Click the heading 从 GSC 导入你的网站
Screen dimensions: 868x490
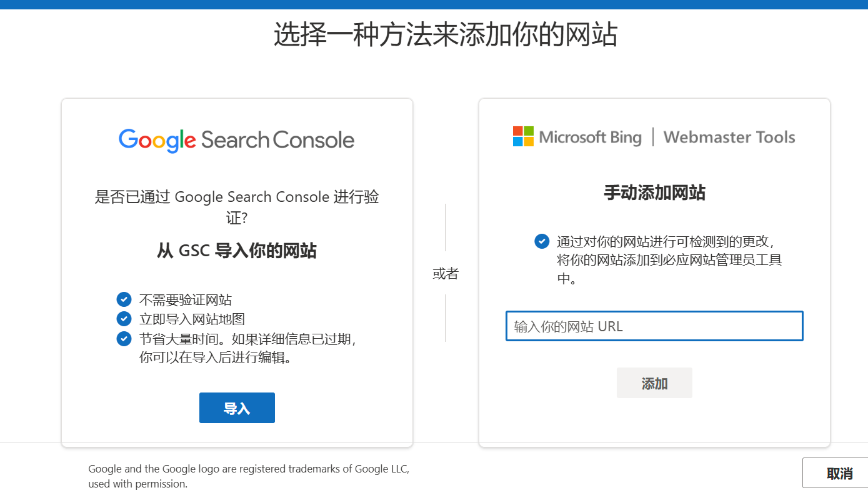(236, 251)
